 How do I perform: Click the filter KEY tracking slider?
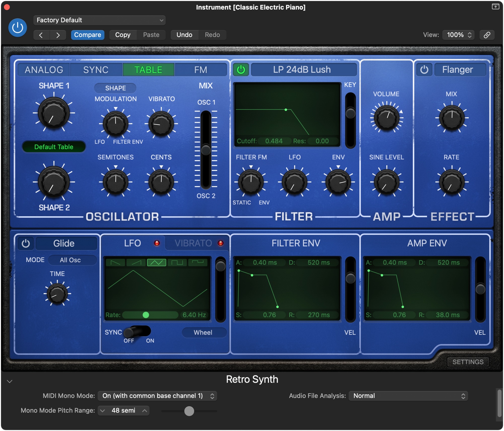(x=350, y=120)
